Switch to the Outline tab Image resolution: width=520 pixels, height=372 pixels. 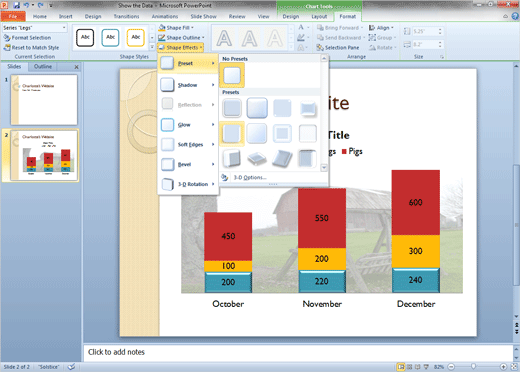pyautogui.click(x=43, y=67)
